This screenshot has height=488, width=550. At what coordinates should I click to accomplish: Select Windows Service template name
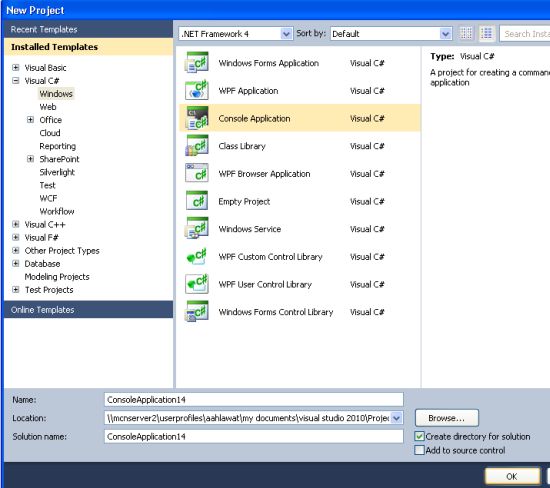pyautogui.click(x=250, y=229)
